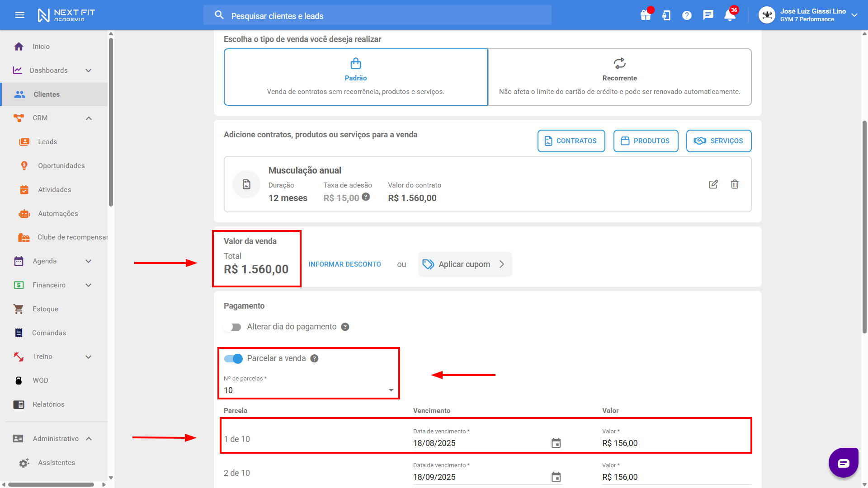Click the edit pencil icon for Musculação anual

pyautogui.click(x=713, y=184)
